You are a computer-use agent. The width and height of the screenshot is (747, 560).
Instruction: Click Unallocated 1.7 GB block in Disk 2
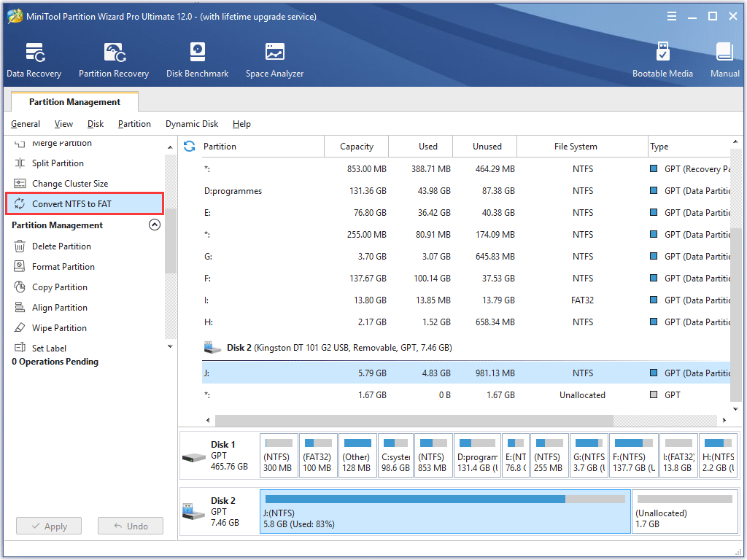tap(684, 512)
